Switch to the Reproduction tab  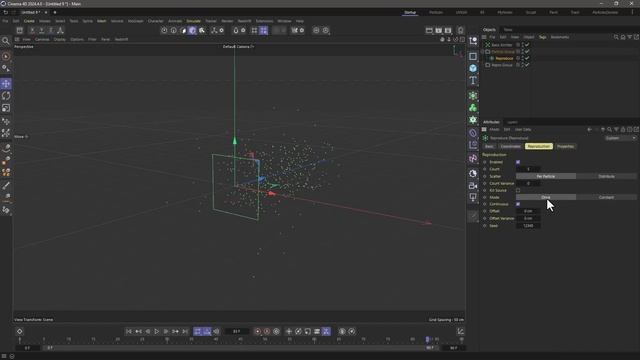pyautogui.click(x=539, y=146)
